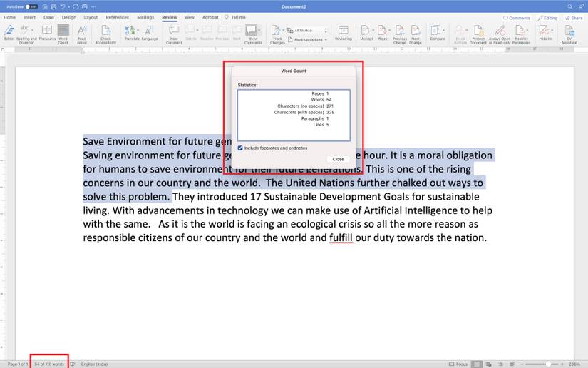The width and height of the screenshot is (588, 368).
Task: Open the Reject dropdown arrow
Action: click(x=389, y=30)
